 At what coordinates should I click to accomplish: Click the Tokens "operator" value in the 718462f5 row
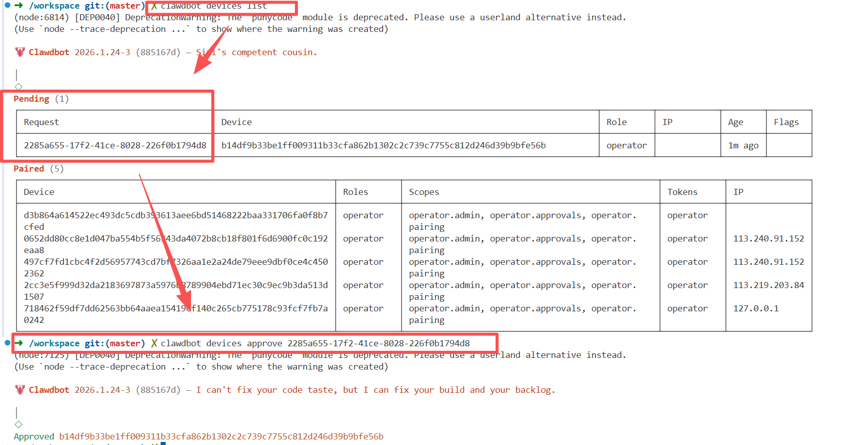coord(688,308)
